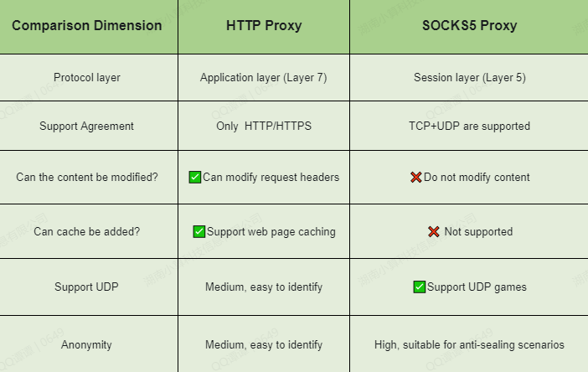Click "High, suitable for anti-sealing scenarios" cell
Image resolution: width=588 pixels, height=372 pixels.
click(x=469, y=344)
